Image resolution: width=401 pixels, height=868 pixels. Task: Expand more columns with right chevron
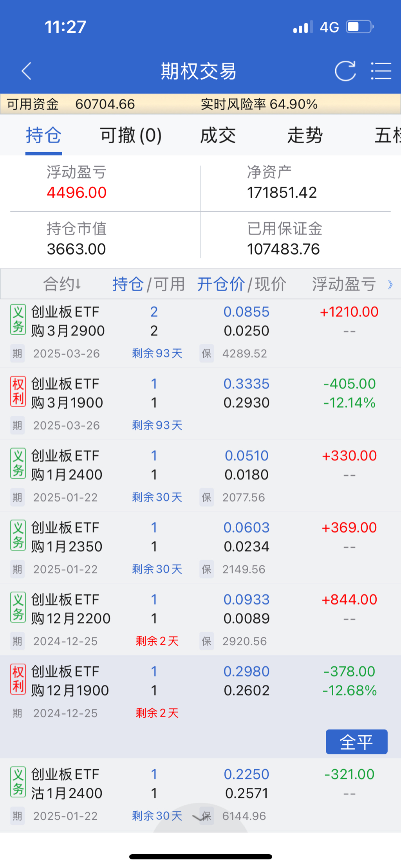click(390, 285)
